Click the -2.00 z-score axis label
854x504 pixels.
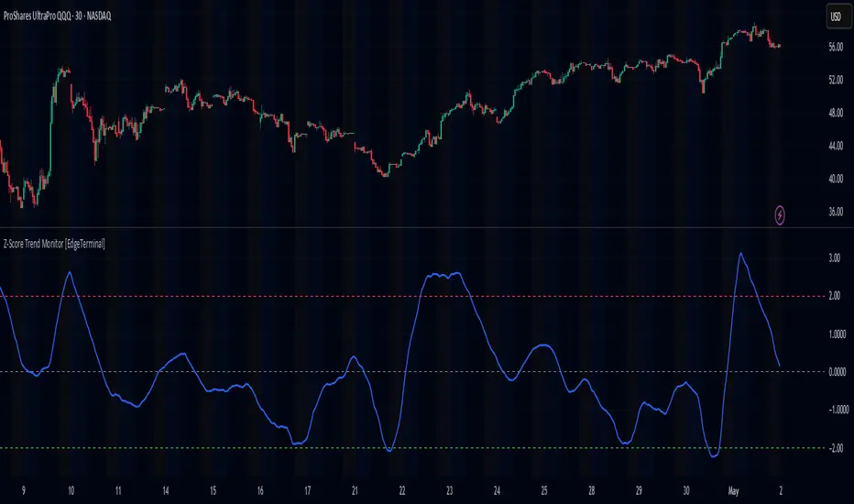(x=836, y=448)
